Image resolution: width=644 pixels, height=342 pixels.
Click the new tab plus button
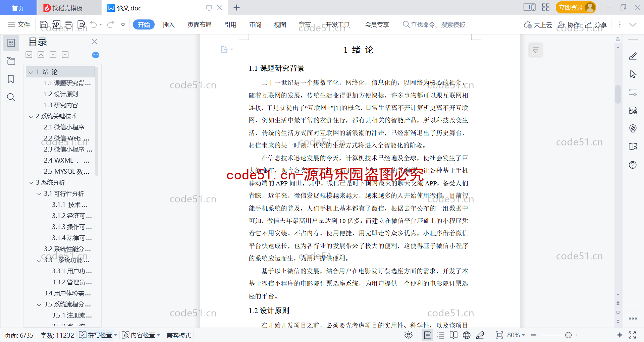(x=236, y=7)
